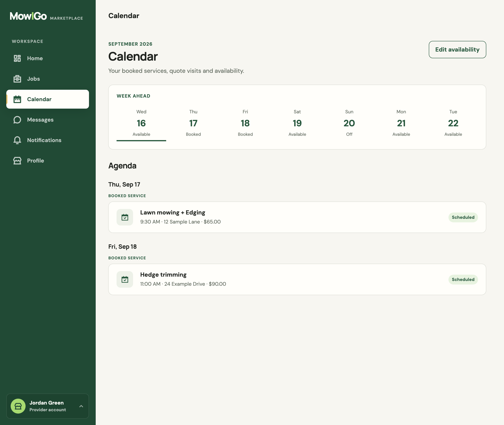Open the Messages menu item

(x=48, y=120)
